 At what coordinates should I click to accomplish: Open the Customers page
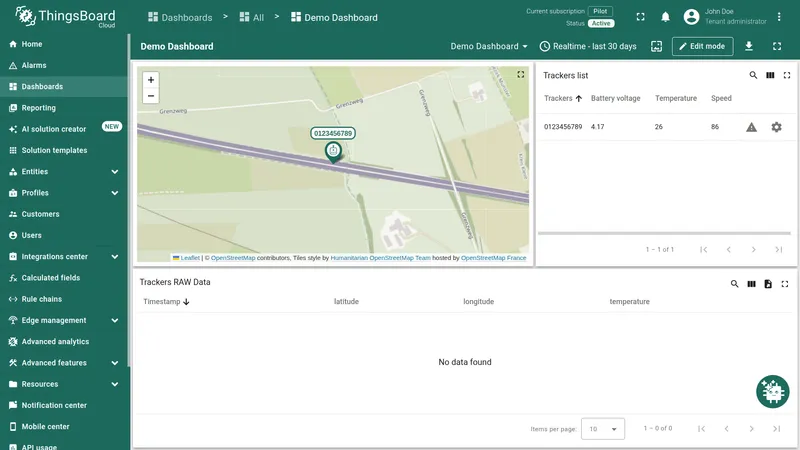[x=64, y=214]
